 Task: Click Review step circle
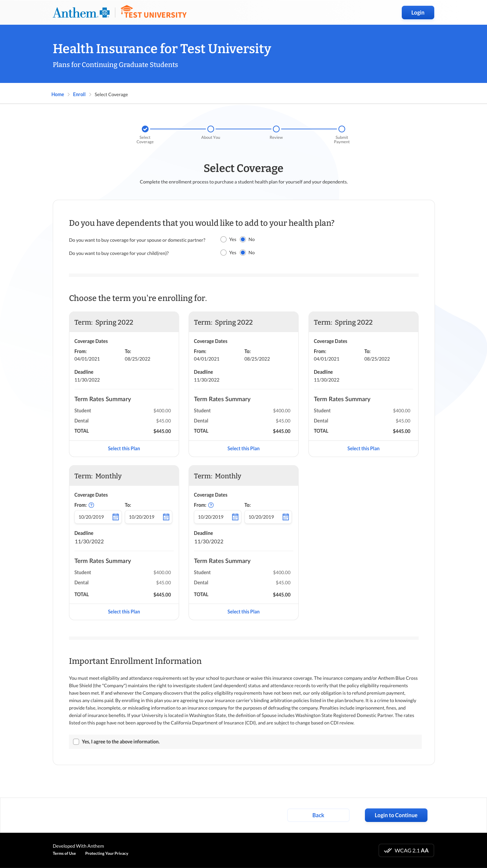point(276,129)
